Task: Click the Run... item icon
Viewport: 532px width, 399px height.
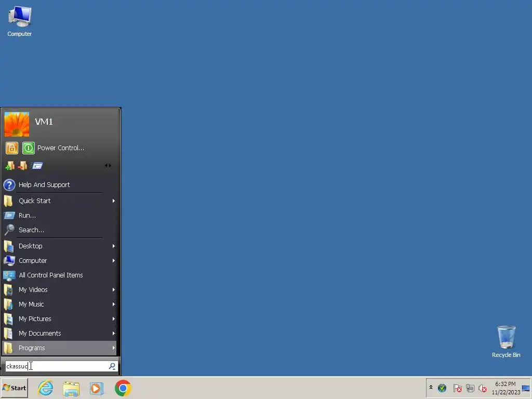Action: (9, 216)
